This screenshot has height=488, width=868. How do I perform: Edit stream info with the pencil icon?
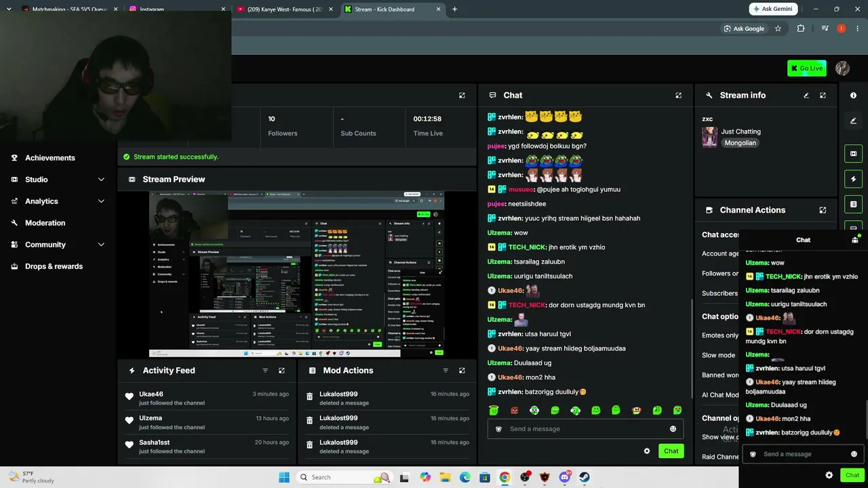tap(806, 96)
